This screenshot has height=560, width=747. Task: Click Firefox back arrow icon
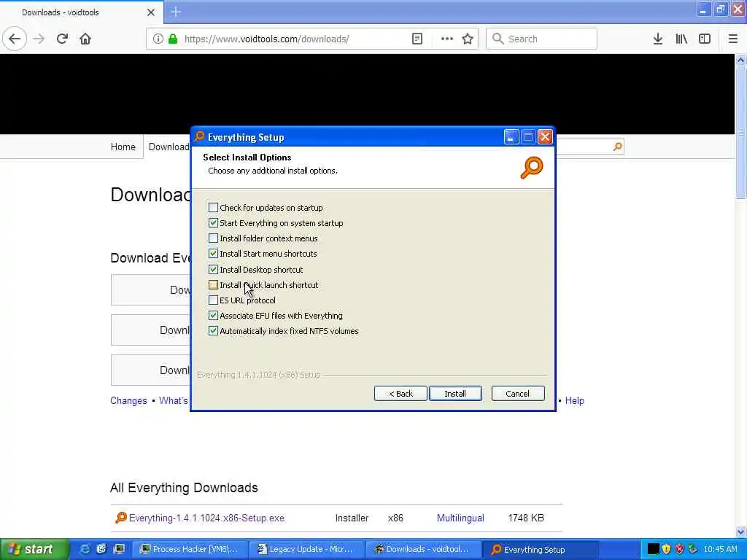point(15,39)
